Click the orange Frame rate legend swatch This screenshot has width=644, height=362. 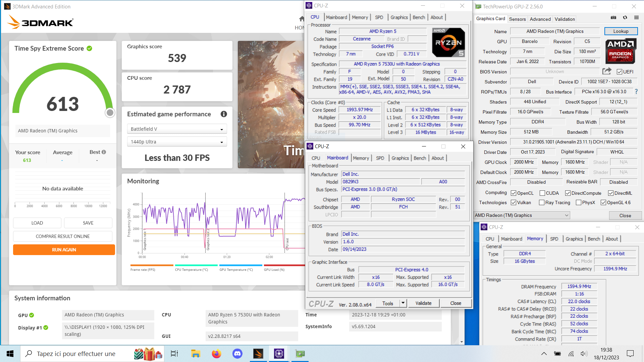coord(152,265)
